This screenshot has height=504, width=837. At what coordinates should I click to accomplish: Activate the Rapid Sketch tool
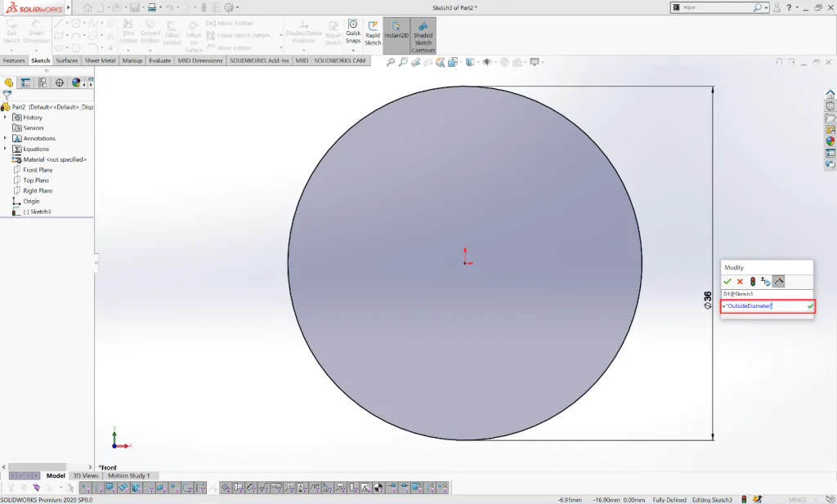point(373,33)
